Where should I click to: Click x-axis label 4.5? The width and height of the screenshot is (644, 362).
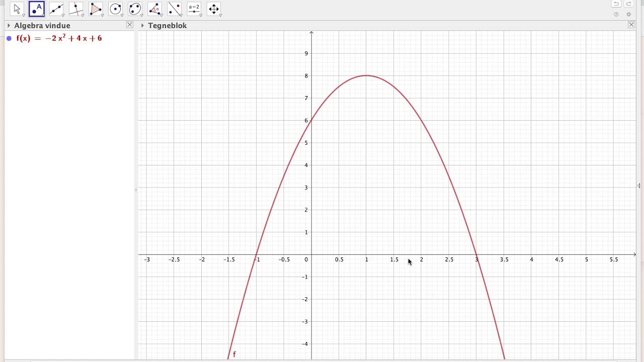(559, 260)
